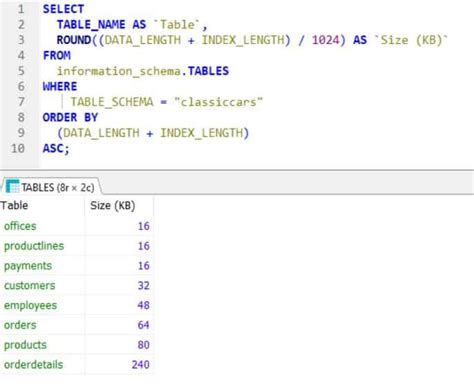Viewport: 474px width, 389px height.
Task: Click the ROUND function in line 3
Action: [x=74, y=40]
